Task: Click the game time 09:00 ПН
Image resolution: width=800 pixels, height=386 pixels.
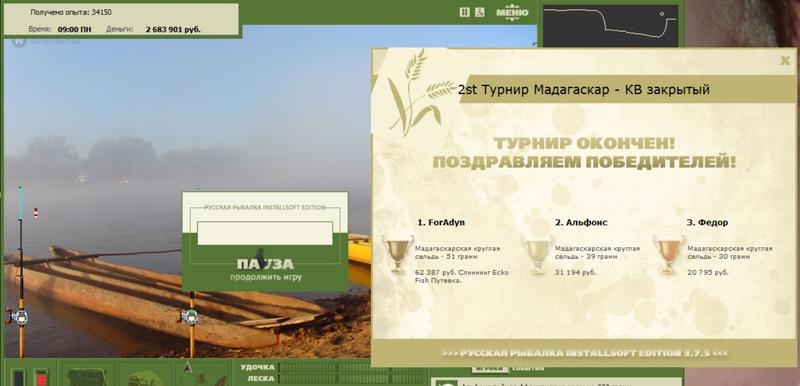Action: (x=74, y=30)
